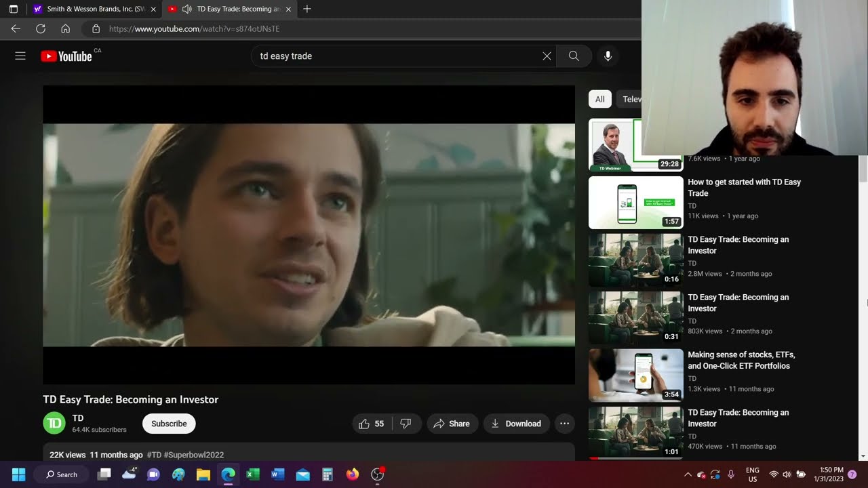Image resolution: width=868 pixels, height=488 pixels.
Task: Clear the search box text
Action: (547, 56)
